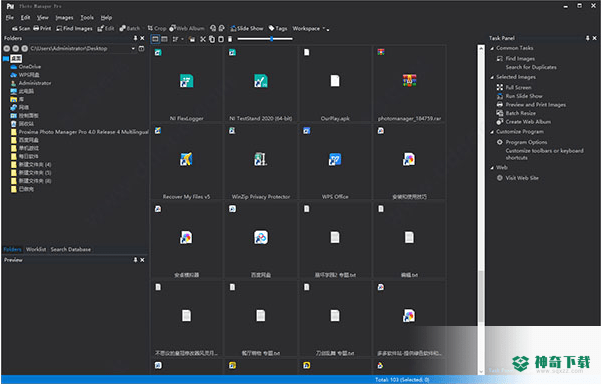Click the Paste icon in browser toolbar
The width and height of the screenshot is (602, 385).
click(221, 39)
